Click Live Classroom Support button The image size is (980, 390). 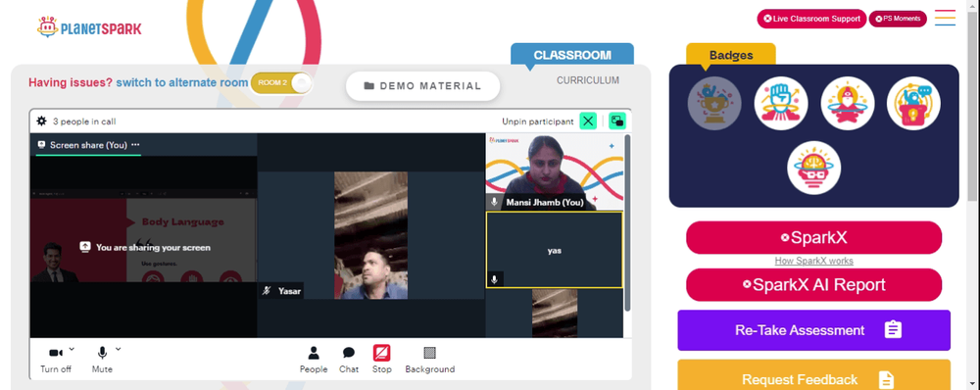click(x=811, y=19)
